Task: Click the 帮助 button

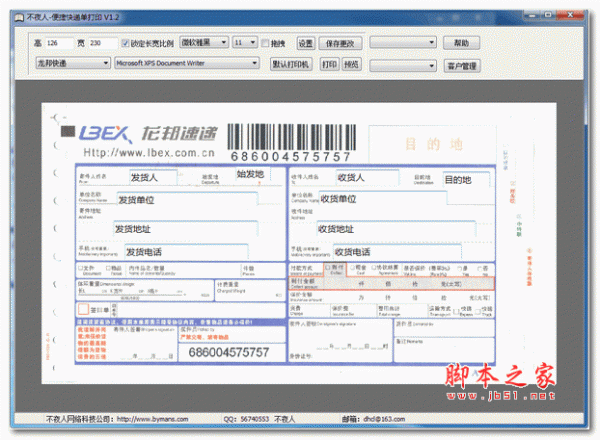Action: [461, 43]
